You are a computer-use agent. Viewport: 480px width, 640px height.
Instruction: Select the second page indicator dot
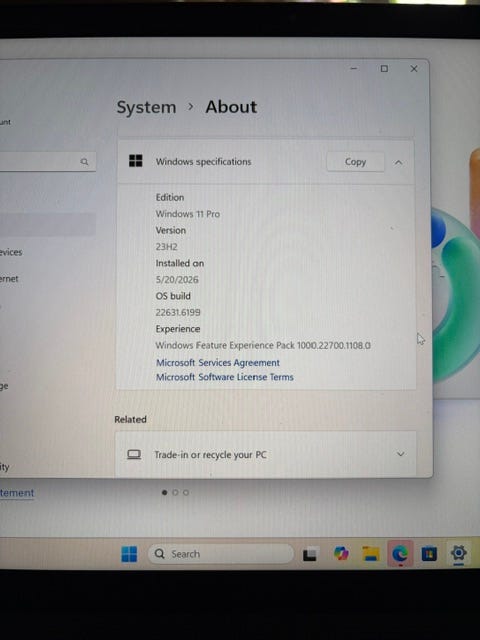tap(175, 493)
